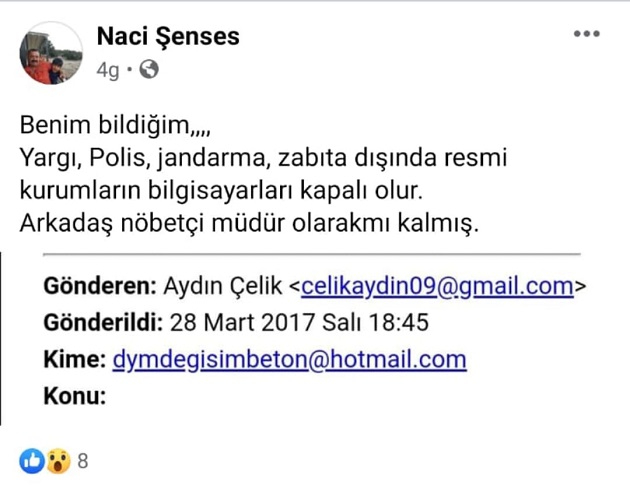Click the blue Like reaction icon
Image resolution: width=630 pixels, height=496 pixels.
click(31, 461)
